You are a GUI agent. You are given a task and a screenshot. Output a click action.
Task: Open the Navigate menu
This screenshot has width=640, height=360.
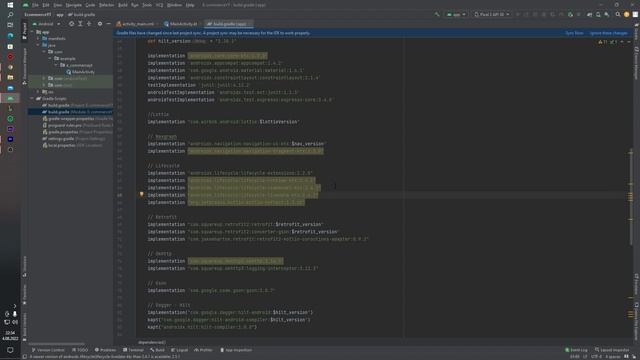(73, 5)
